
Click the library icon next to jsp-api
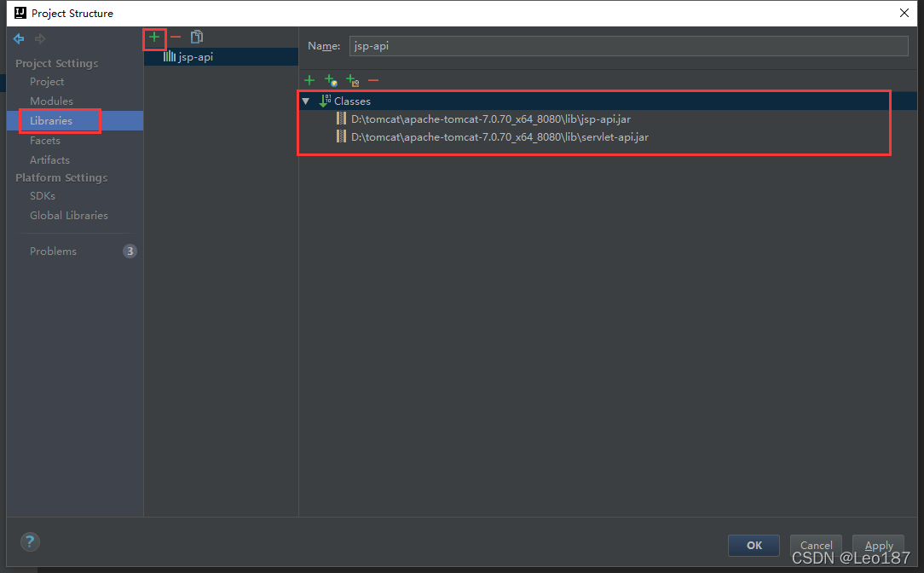tap(169, 56)
